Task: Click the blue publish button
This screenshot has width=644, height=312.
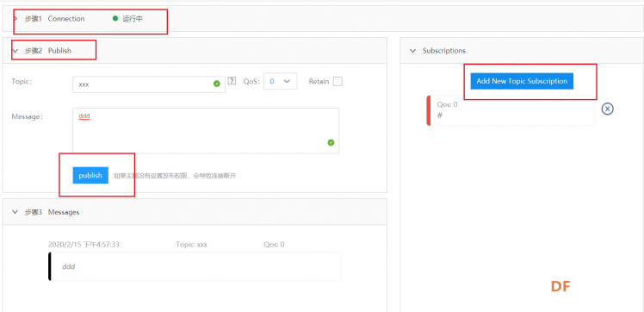Action: (x=90, y=175)
